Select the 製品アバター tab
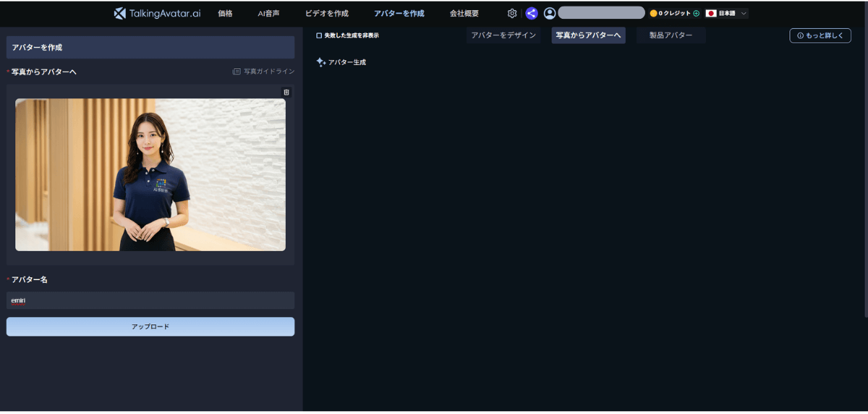Screen dimensions: 868x414 [x=671, y=35]
